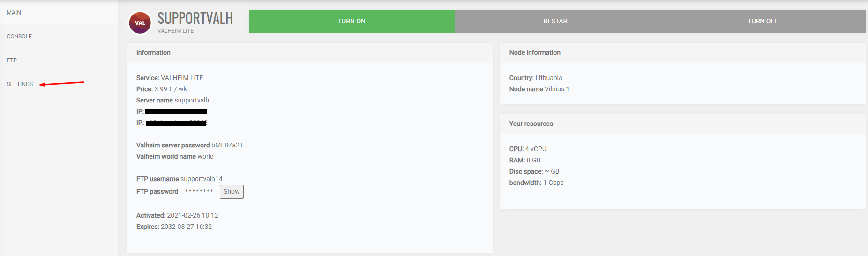
Task: Click the Service: VALHEIM LITE line
Action: click(170, 78)
